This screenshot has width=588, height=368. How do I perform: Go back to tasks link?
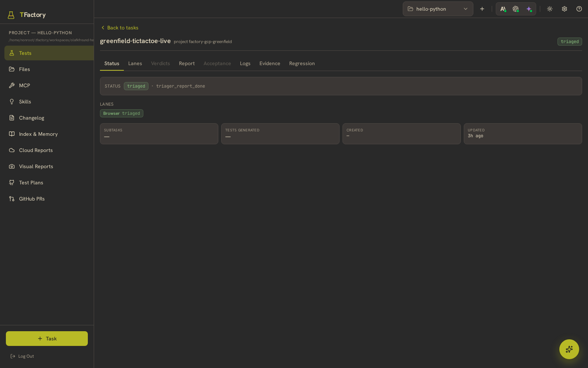tap(120, 28)
